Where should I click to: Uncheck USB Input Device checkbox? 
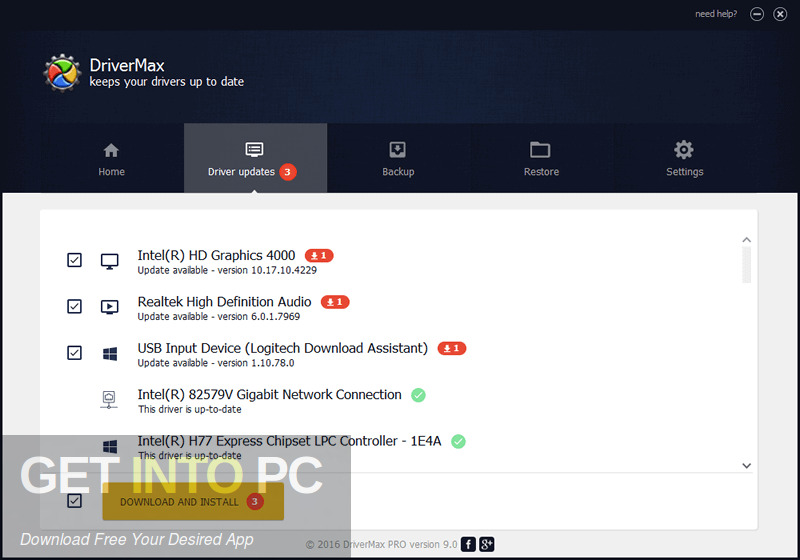point(74,352)
